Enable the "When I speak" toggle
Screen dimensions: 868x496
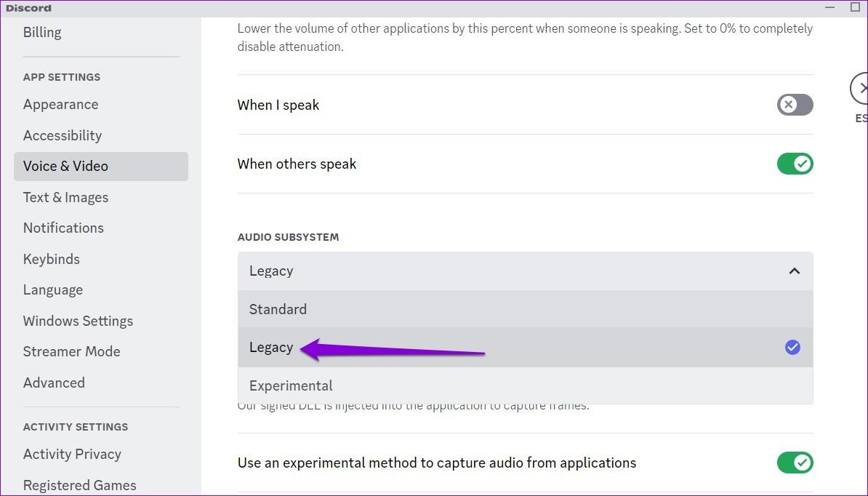click(x=795, y=105)
